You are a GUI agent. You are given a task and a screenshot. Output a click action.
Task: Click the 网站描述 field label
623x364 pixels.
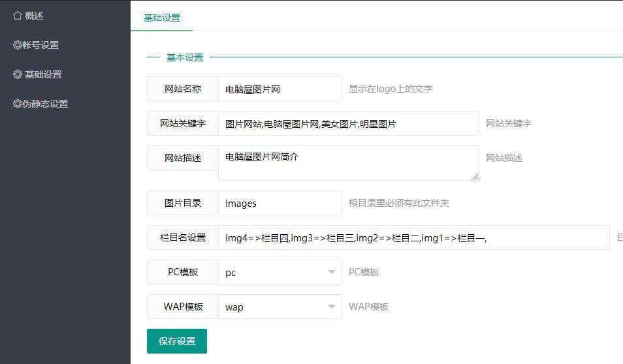[x=183, y=158]
